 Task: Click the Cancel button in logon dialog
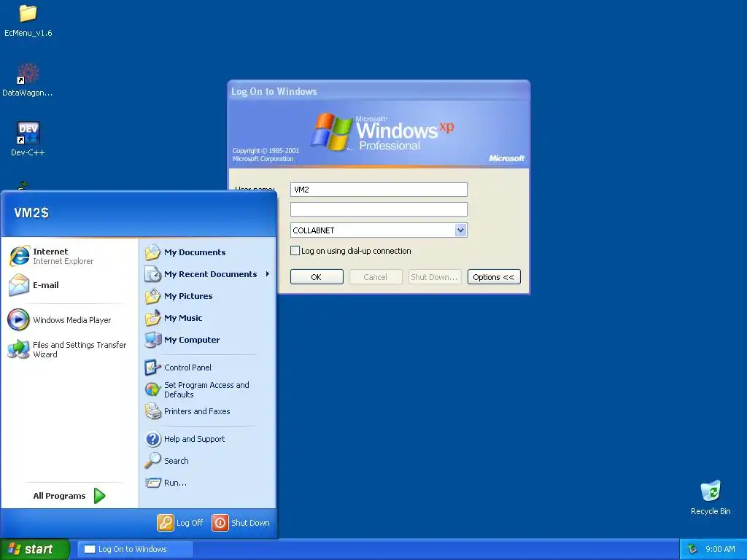click(376, 276)
